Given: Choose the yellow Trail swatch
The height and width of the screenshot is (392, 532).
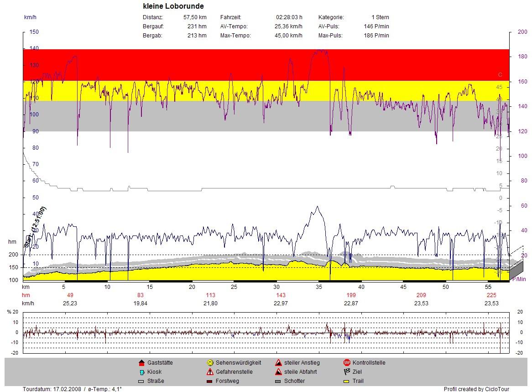Looking at the screenshot, I should coord(347,381).
